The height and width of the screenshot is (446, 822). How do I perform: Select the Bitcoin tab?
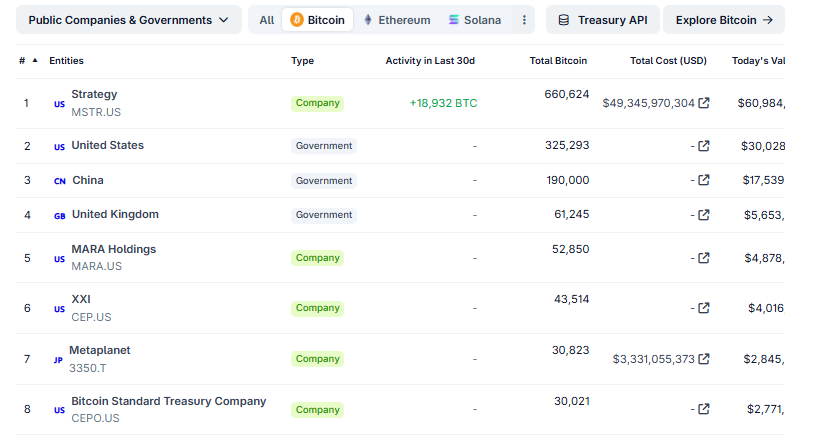coord(318,20)
